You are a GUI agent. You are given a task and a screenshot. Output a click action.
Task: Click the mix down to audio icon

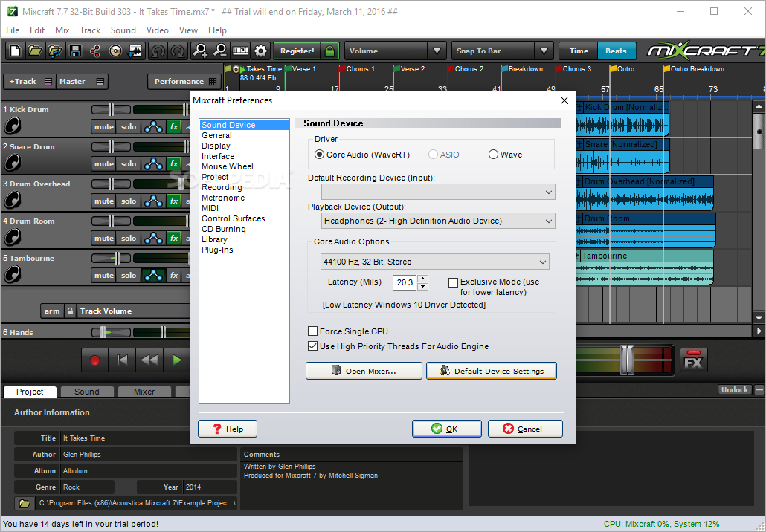(135, 51)
